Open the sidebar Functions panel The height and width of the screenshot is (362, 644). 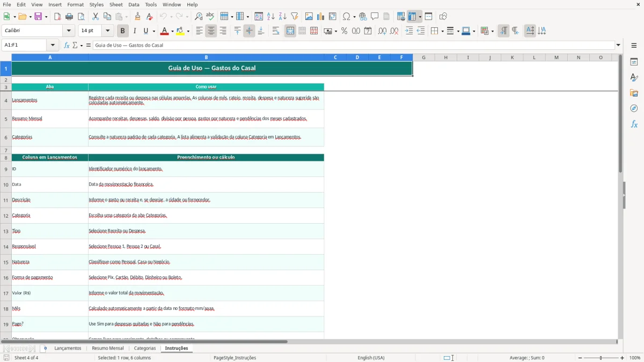634,124
